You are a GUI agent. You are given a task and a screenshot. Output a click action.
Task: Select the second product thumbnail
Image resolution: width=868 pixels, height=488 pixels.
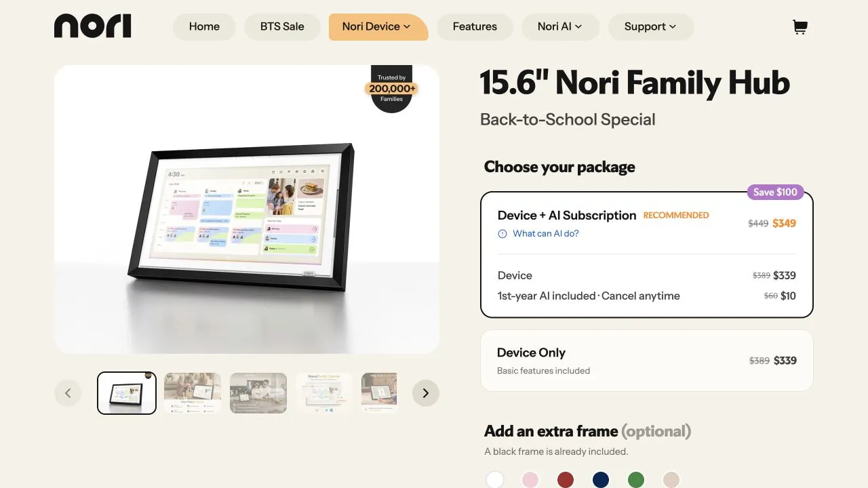coord(193,393)
